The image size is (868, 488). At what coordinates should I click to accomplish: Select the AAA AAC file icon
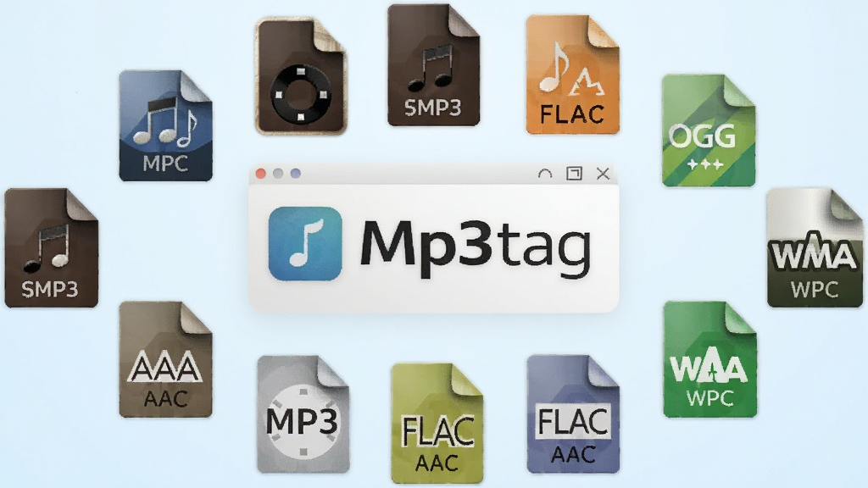pos(165,359)
